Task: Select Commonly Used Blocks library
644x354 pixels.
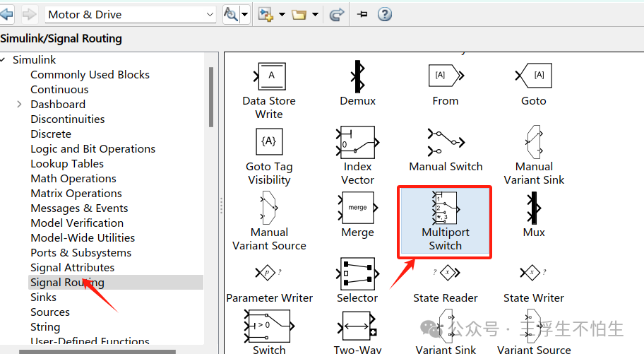Action: click(90, 75)
